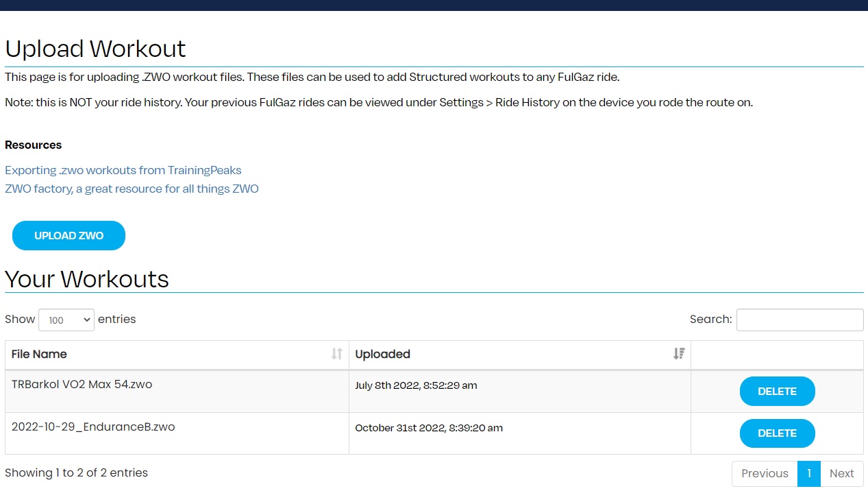This screenshot has height=491, width=868.
Task: Select page 1 in pagination
Action: [808, 473]
